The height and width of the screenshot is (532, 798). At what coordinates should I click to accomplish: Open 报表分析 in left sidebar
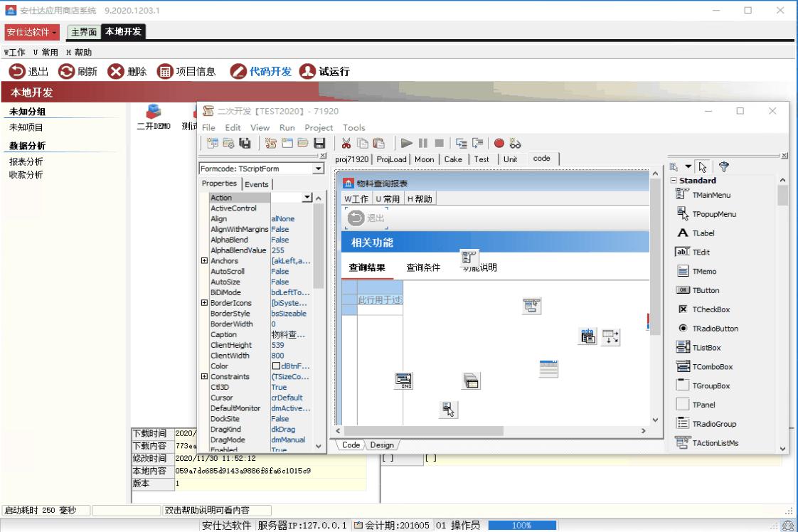pyautogui.click(x=26, y=161)
